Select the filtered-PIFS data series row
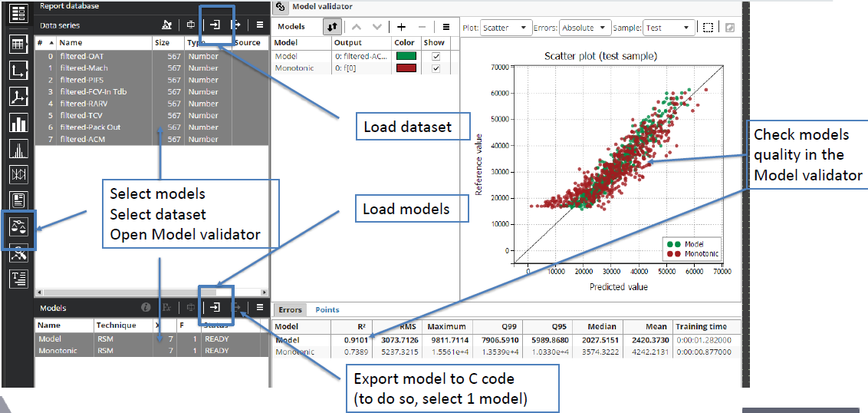The height and width of the screenshot is (413, 868). (x=152, y=80)
